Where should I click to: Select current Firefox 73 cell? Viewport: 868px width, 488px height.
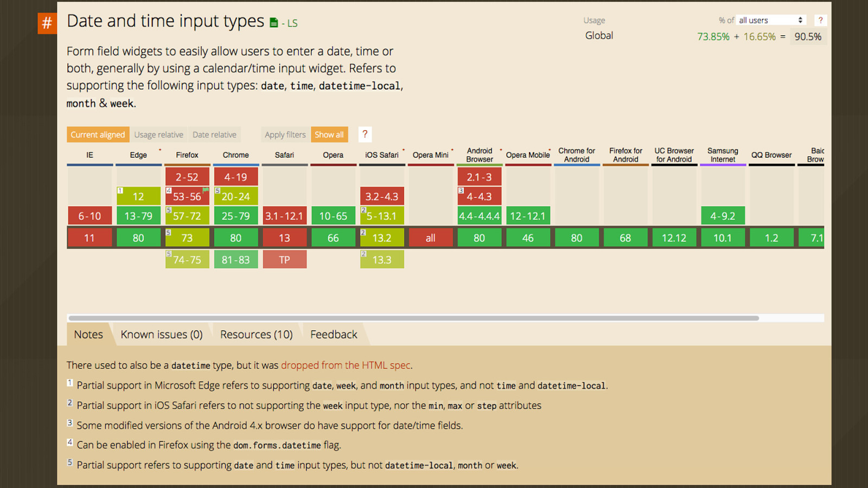[x=187, y=237]
